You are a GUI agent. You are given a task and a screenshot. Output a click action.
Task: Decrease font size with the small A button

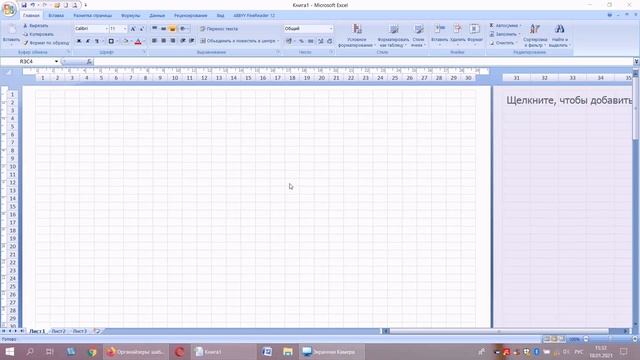pos(142,29)
